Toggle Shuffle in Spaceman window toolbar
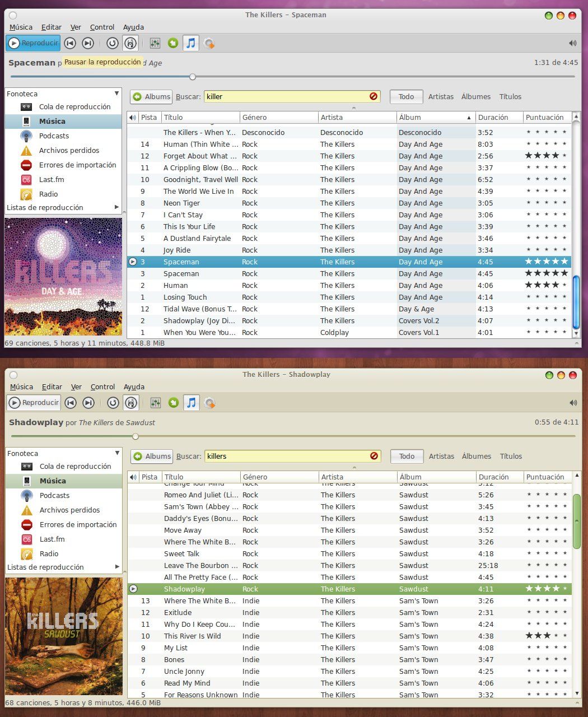Image resolution: width=588 pixels, height=717 pixels. (130, 43)
